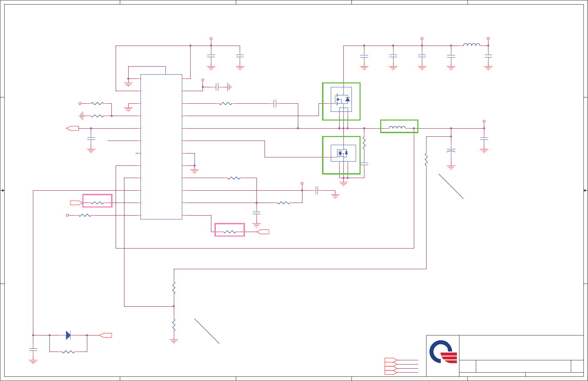Select the upper resistor of the vertical feedback divider

coord(174,288)
